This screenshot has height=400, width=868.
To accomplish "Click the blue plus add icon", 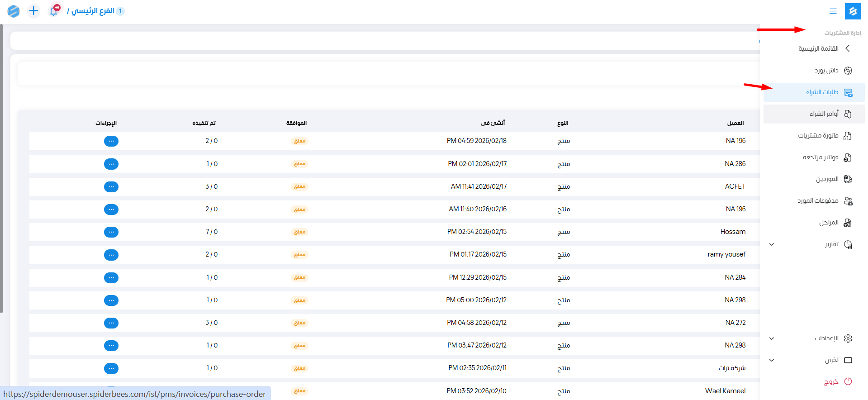I will pos(33,11).
